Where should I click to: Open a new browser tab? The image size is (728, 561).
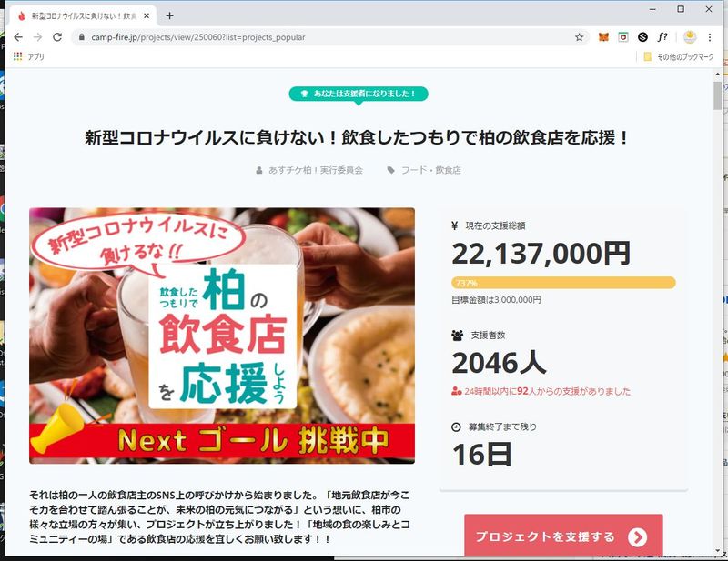coord(169,15)
